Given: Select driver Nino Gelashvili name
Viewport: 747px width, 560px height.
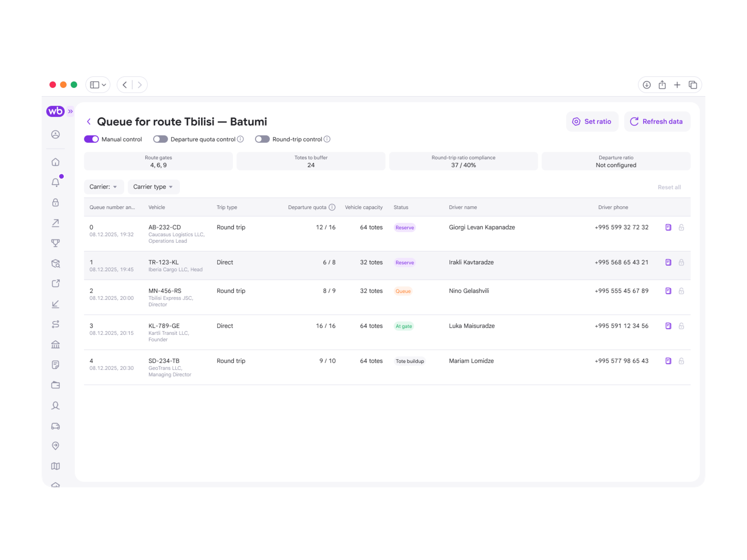Looking at the screenshot, I should 469,291.
